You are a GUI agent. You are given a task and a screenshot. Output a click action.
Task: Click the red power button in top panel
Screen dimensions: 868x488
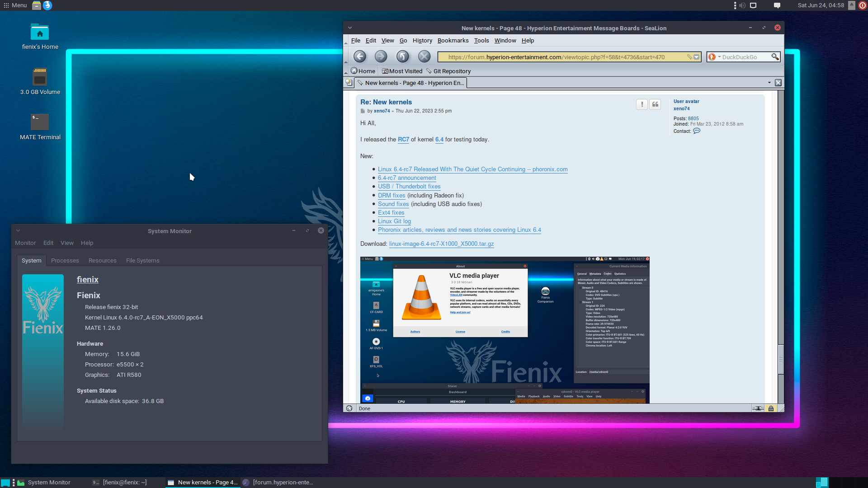[863, 5]
